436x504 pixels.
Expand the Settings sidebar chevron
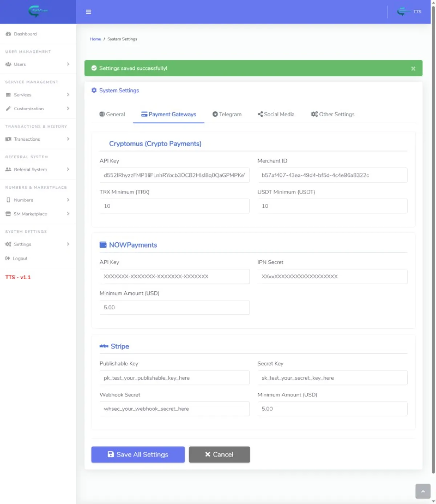point(68,244)
